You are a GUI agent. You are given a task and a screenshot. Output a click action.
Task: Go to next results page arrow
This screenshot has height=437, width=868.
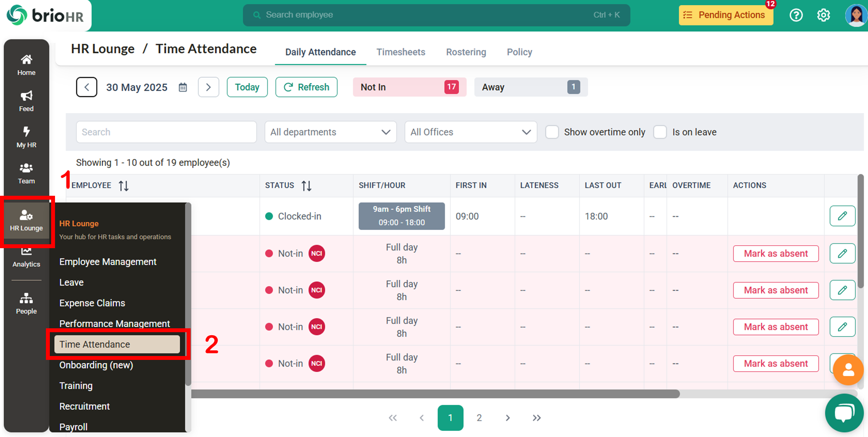pyautogui.click(x=508, y=418)
